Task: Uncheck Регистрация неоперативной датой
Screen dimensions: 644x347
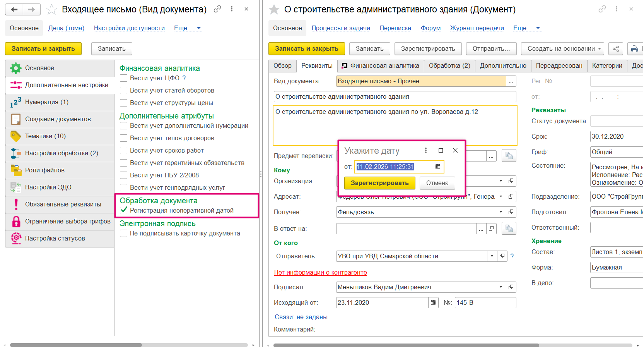Action: [x=124, y=210]
